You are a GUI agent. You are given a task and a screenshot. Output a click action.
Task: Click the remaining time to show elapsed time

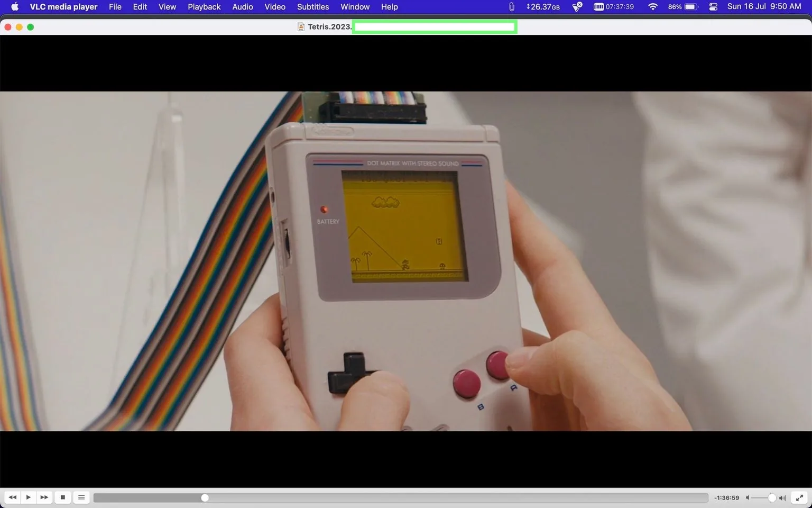click(x=726, y=497)
